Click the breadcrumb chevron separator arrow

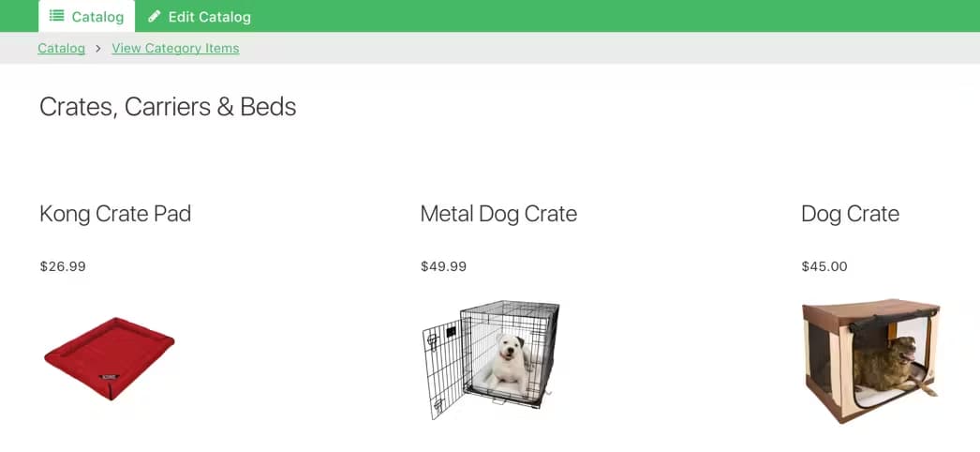click(98, 48)
